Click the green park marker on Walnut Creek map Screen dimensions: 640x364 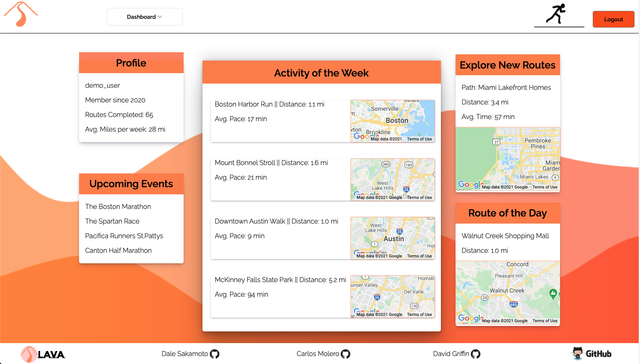[x=553, y=294]
